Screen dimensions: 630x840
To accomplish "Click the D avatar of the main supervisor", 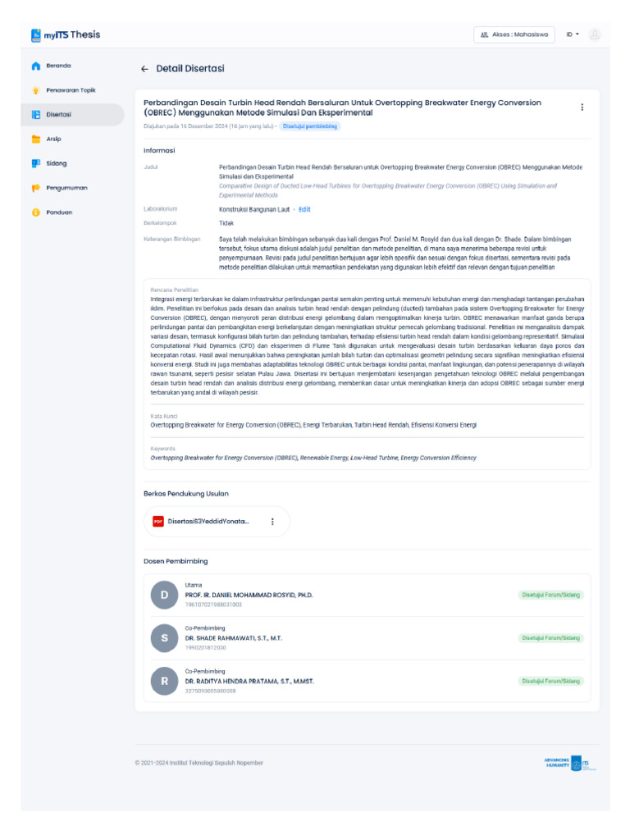I will 164,595.
